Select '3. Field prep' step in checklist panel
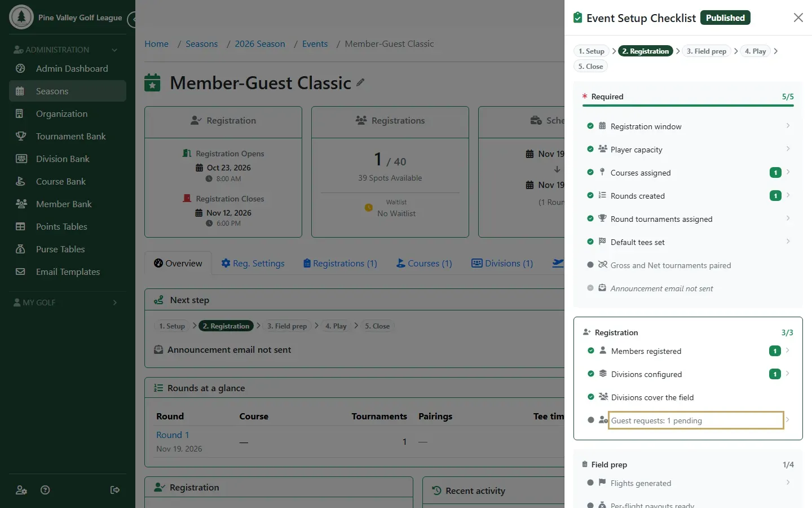The image size is (812, 508). coord(707,51)
